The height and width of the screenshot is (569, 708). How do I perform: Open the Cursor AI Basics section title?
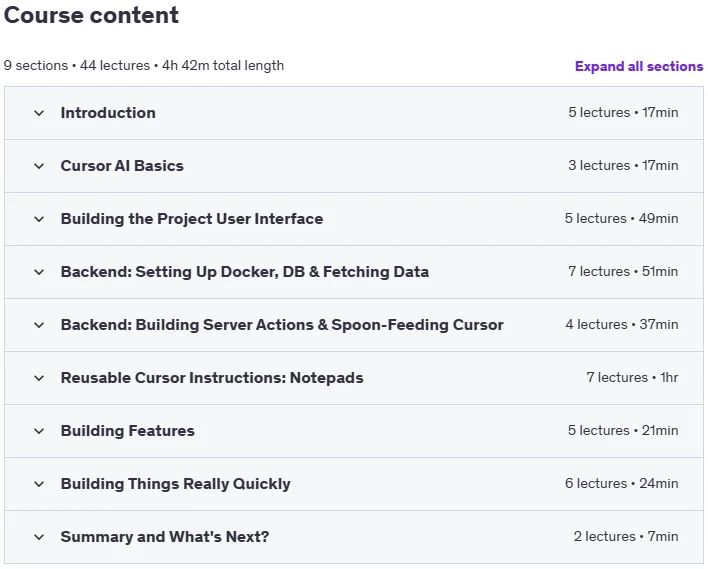click(122, 166)
